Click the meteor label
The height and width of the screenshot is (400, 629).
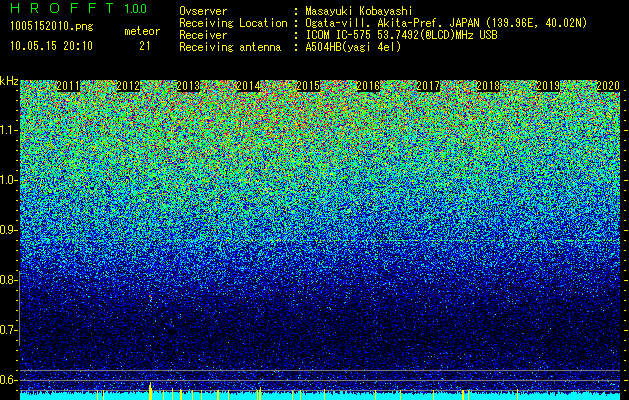click(x=142, y=31)
